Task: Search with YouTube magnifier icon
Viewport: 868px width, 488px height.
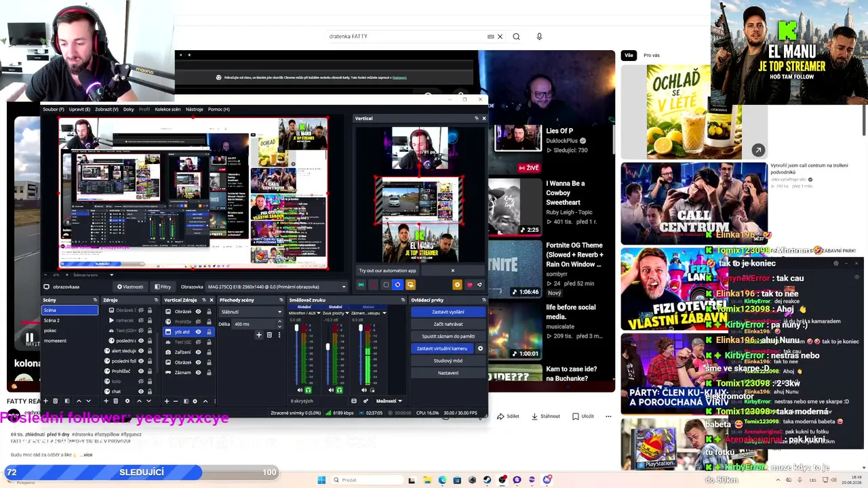Action: [516, 37]
